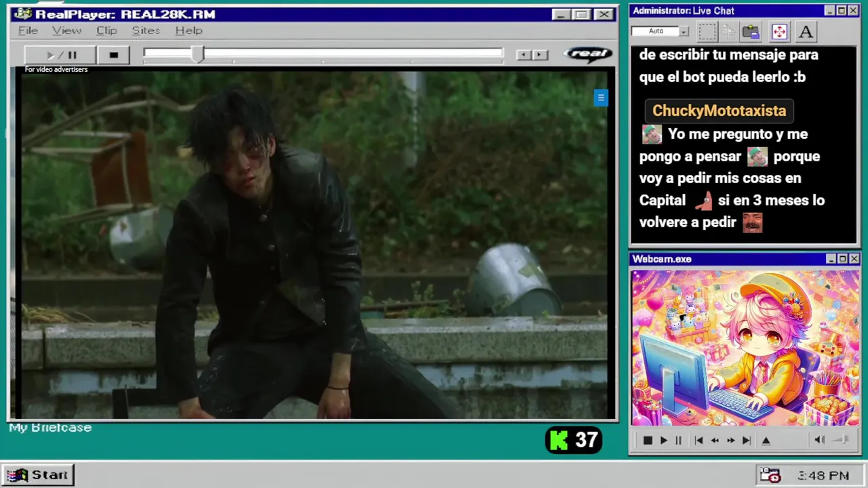Minimize the Webcam.exe window

pyautogui.click(x=831, y=259)
